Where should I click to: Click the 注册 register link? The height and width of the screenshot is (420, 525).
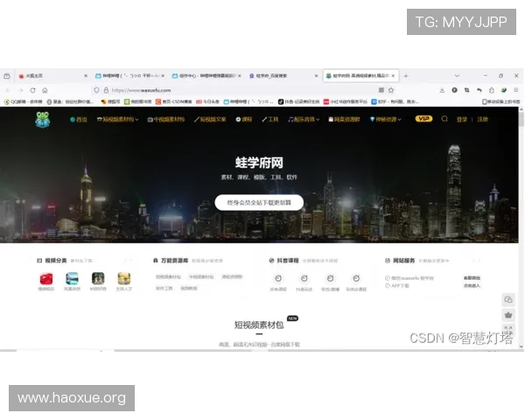coord(482,119)
